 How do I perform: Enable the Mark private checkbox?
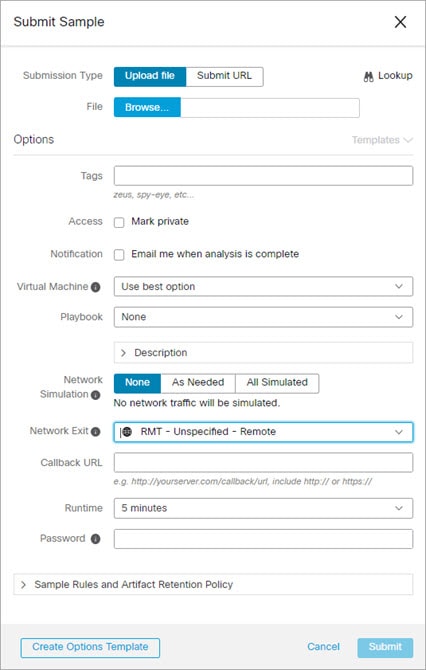119,222
